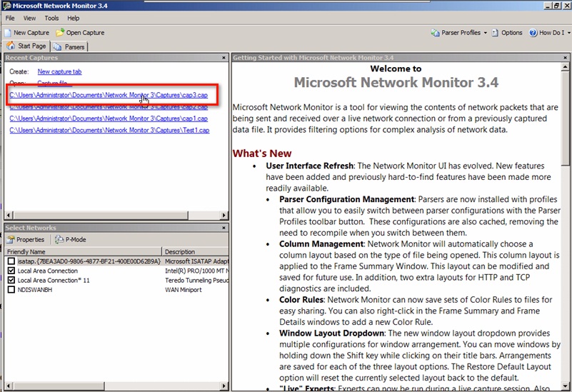Image resolution: width=572 pixels, height=392 pixels.
Task: Click the Start Page tab home icon
Action: (11, 46)
